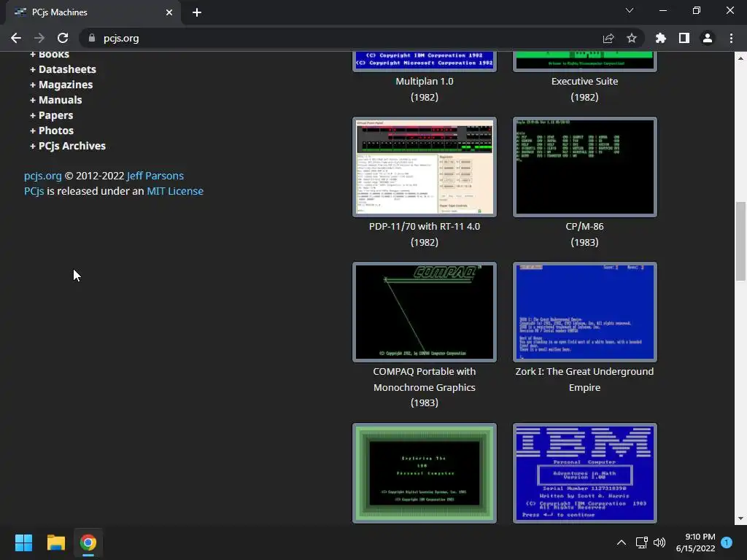
Task: Reload the pcjs.org page
Action: (63, 38)
